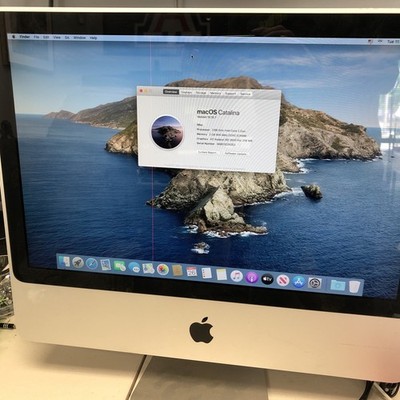
Task: Open FaceTime green icon in dock
Action: coord(120,266)
